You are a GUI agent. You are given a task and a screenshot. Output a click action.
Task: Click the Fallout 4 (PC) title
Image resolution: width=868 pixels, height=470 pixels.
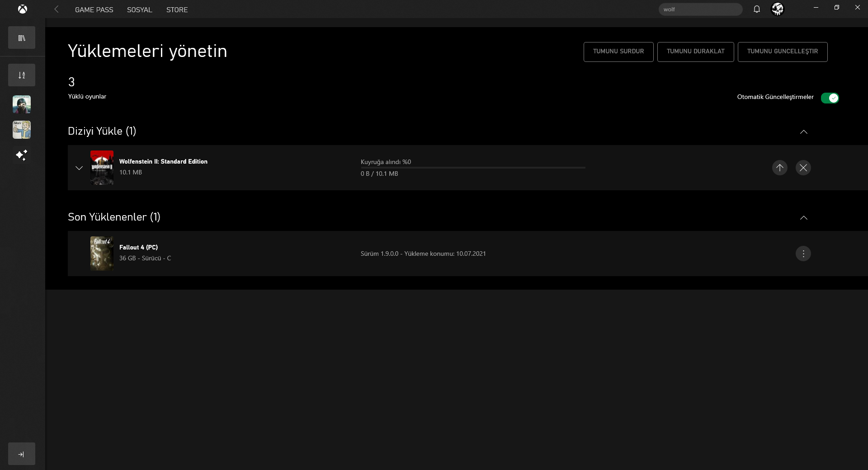[138, 247]
